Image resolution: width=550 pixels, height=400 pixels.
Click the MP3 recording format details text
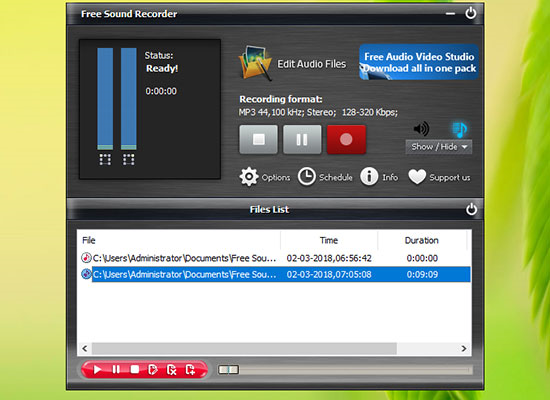point(318,112)
